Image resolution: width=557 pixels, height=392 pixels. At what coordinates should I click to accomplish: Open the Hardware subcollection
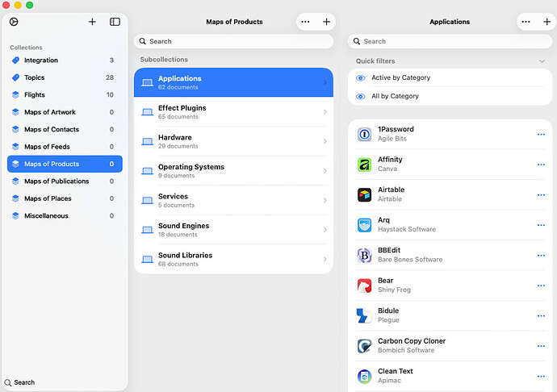232,141
